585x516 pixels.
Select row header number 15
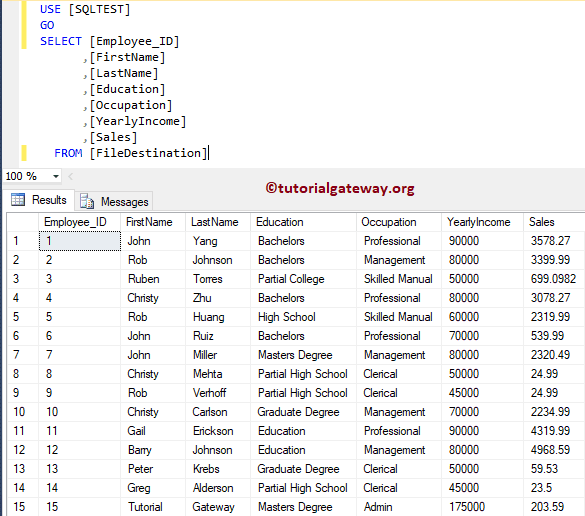pyautogui.click(x=23, y=507)
